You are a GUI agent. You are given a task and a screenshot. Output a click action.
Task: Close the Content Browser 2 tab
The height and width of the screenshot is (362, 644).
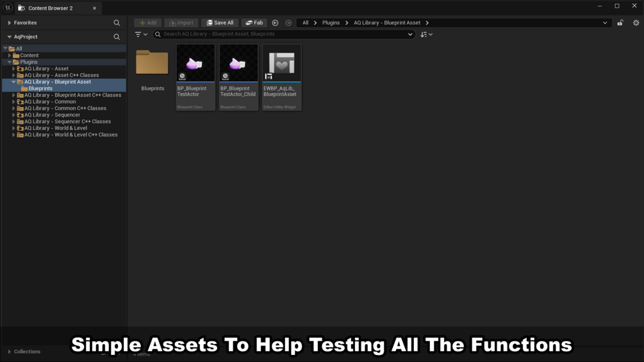[x=94, y=8]
